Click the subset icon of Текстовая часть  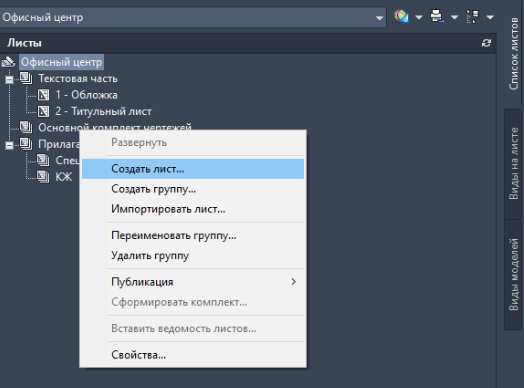coord(26,79)
